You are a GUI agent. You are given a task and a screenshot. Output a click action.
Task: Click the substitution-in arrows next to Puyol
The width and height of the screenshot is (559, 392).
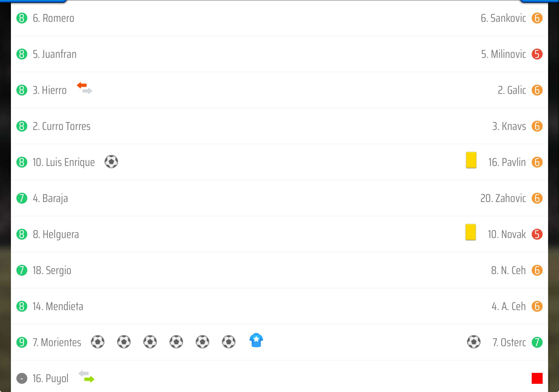(x=86, y=376)
